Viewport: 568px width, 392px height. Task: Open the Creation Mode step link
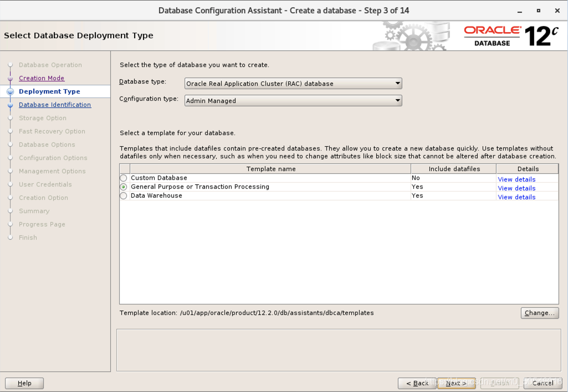coord(42,78)
